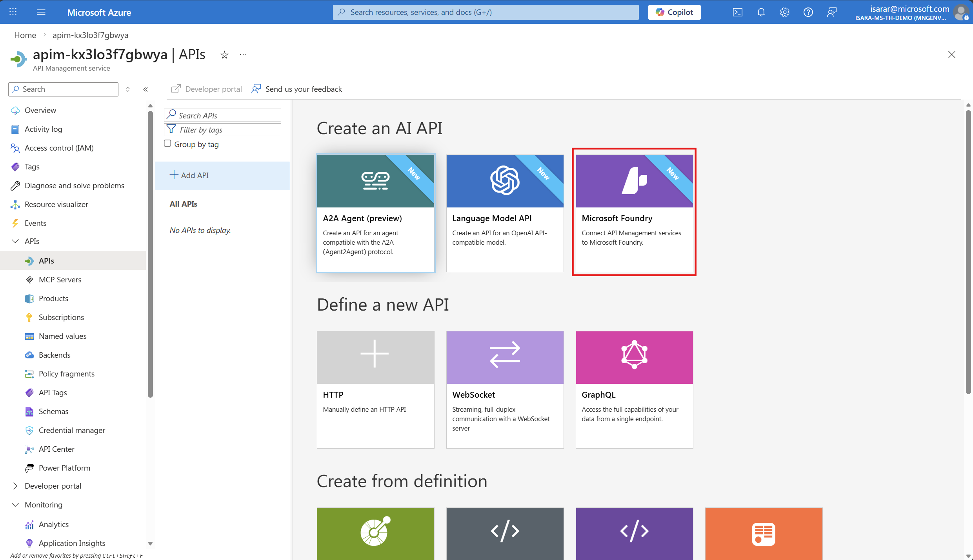Click the Named values icon
The height and width of the screenshot is (560, 973).
pos(29,336)
